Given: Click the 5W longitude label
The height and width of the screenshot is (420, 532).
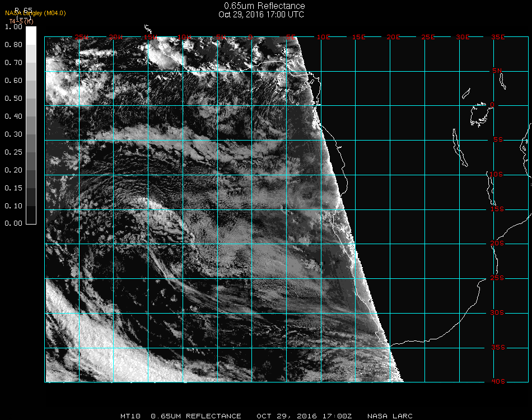Looking at the screenshot, I should click(221, 37).
